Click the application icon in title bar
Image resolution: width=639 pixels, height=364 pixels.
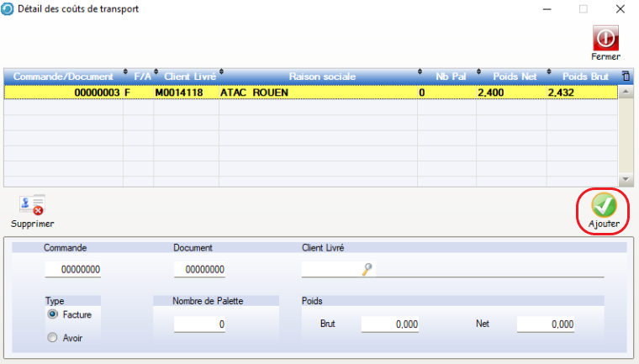(8, 9)
